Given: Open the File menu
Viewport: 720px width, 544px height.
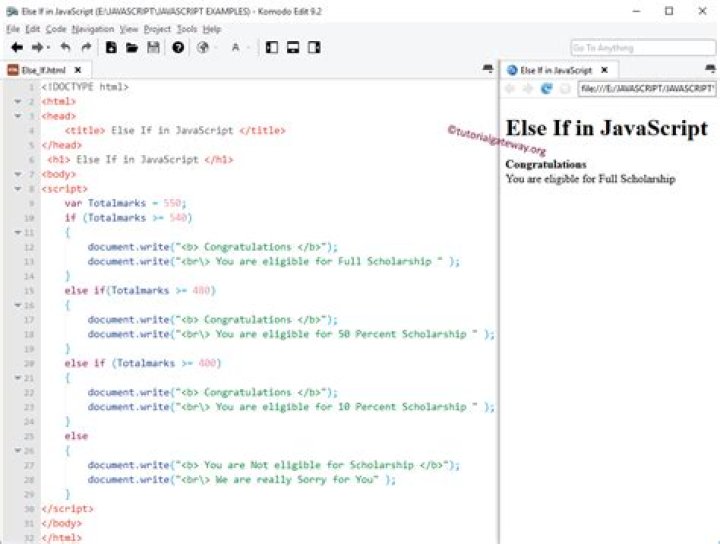Looking at the screenshot, I should [13, 29].
